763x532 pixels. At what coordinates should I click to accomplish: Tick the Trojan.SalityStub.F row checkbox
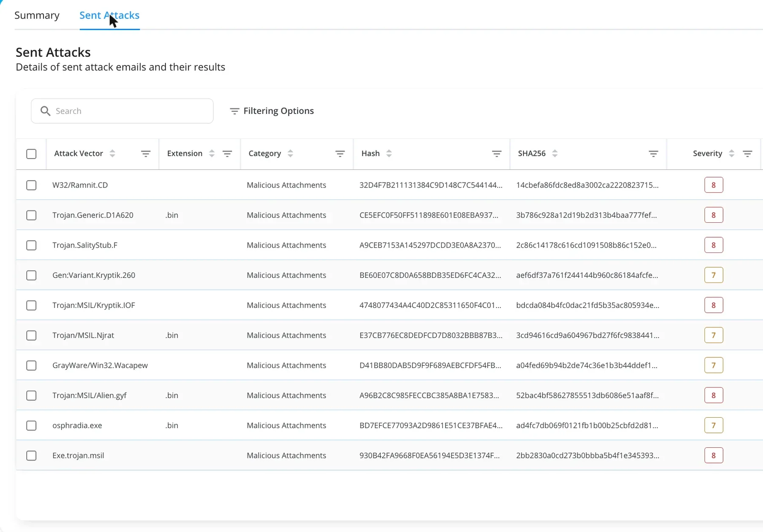click(31, 245)
